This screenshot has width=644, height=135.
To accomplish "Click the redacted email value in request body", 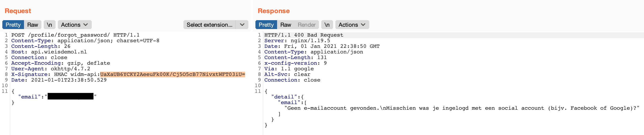I will pos(71,96).
